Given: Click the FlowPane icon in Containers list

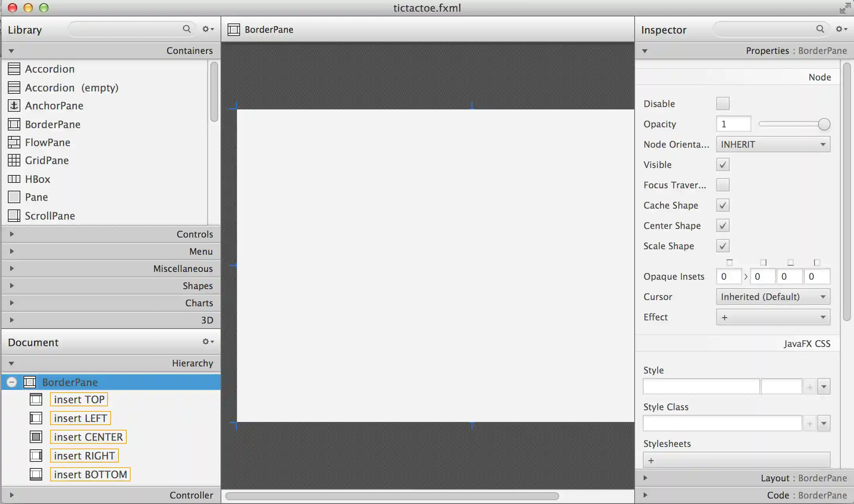Looking at the screenshot, I should pyautogui.click(x=14, y=142).
